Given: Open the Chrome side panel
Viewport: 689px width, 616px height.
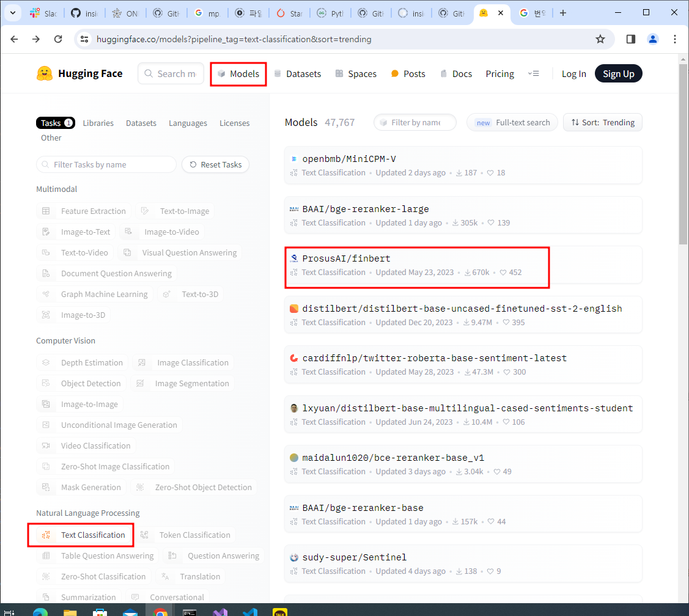Looking at the screenshot, I should [x=630, y=39].
